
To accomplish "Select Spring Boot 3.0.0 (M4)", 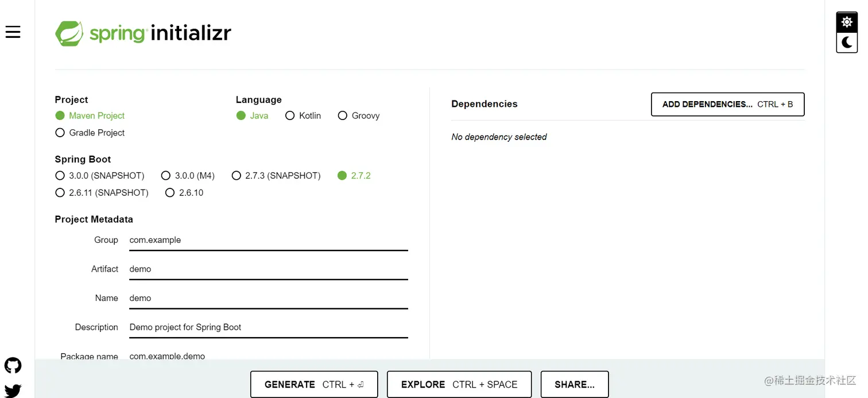I will [x=188, y=176].
